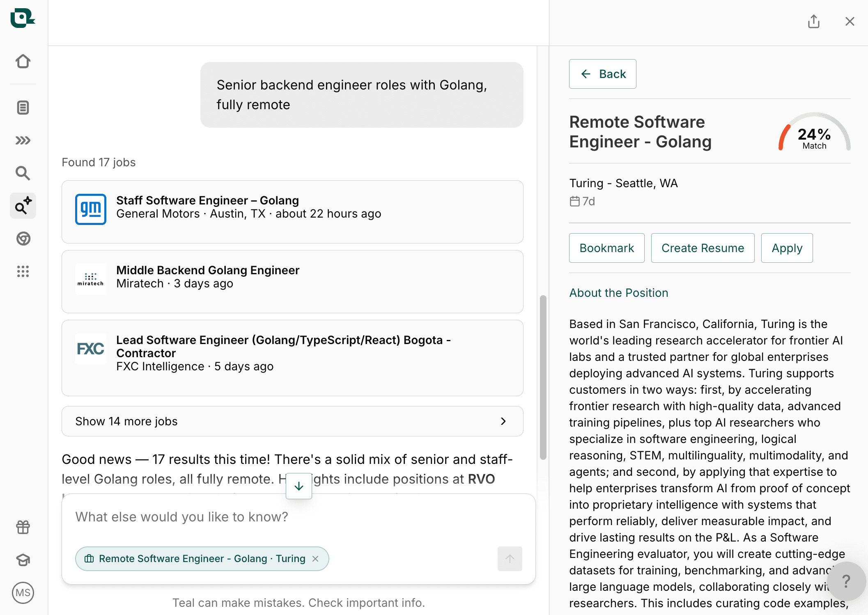Open the Teal logo home
Screen dimensions: 868x615
pos(23,18)
